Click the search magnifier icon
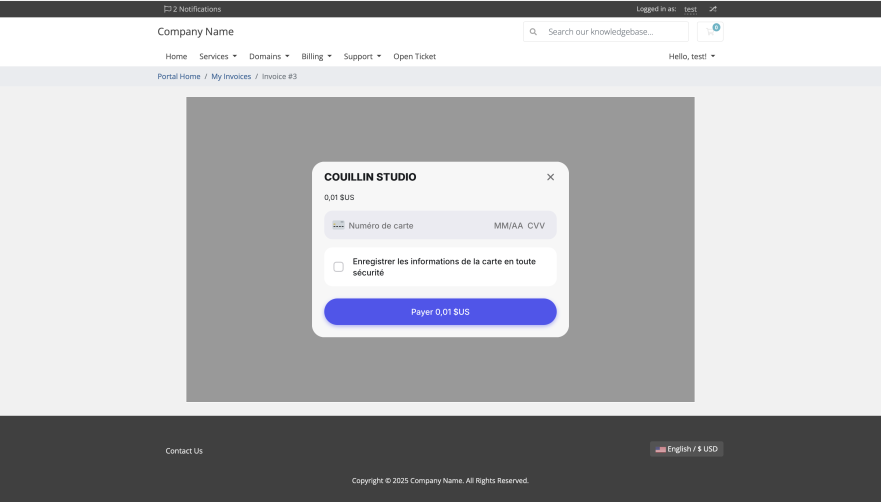 point(533,32)
